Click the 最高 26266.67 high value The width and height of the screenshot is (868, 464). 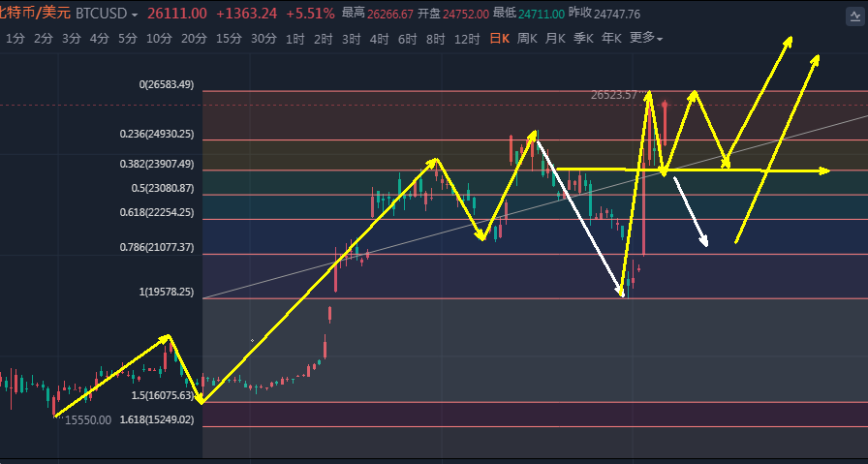(378, 14)
